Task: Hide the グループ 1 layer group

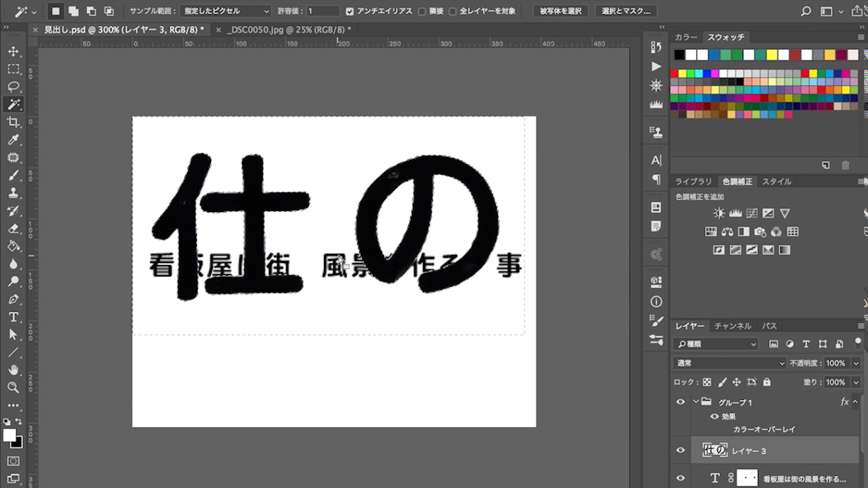Action: pos(680,402)
